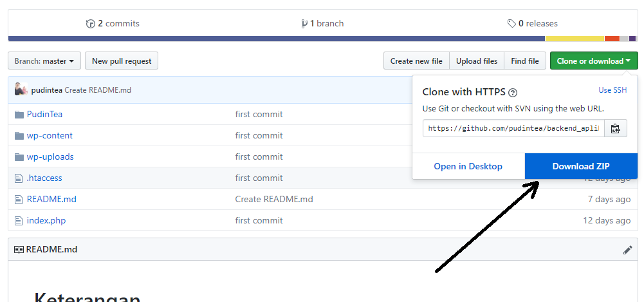
Task: Select the HTTPS clone URL field
Action: [513, 128]
